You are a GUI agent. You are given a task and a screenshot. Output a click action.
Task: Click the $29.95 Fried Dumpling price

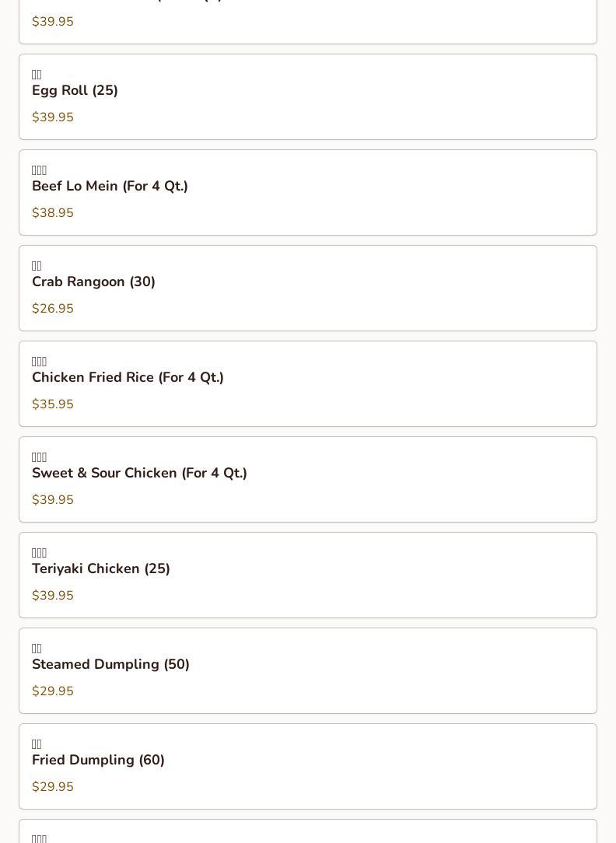click(x=53, y=787)
